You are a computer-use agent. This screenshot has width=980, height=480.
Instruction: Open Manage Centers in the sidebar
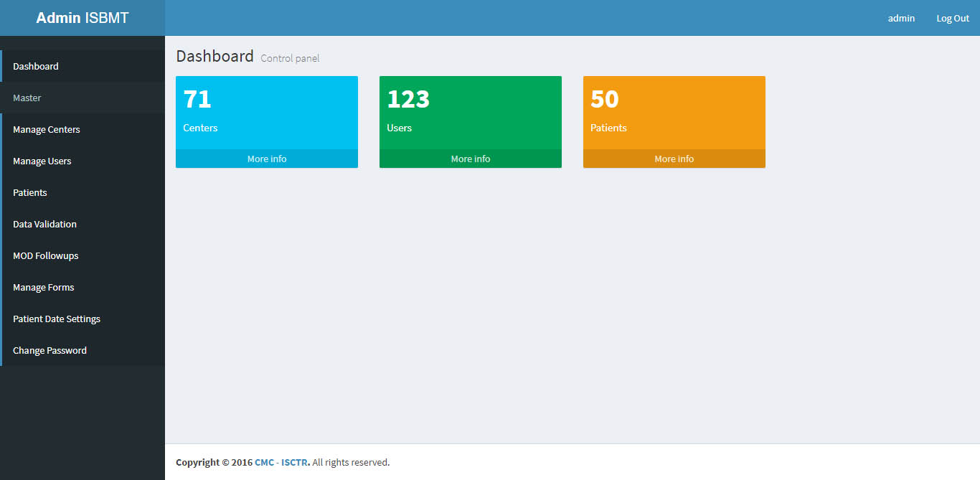(x=83, y=129)
